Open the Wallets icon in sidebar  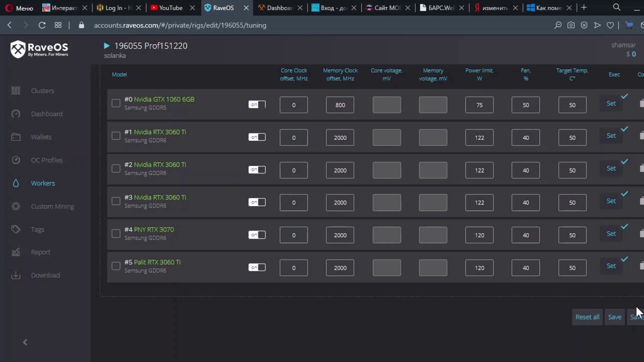click(x=16, y=137)
